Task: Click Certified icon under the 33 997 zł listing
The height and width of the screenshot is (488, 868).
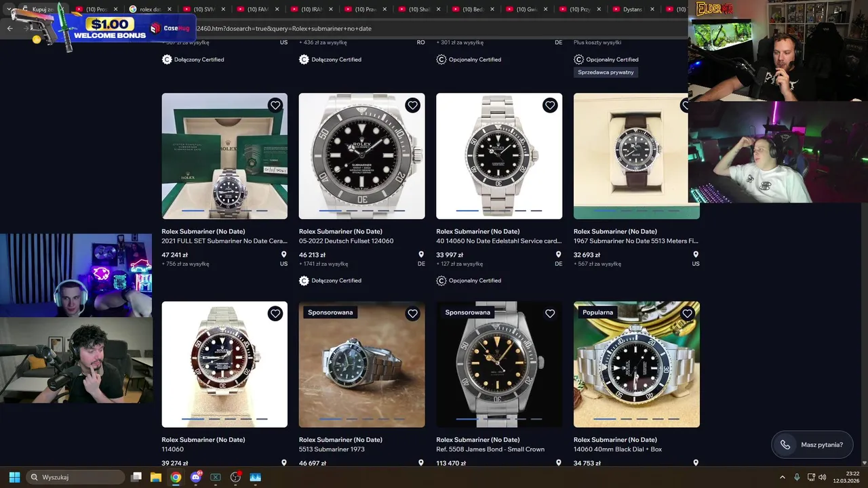Action: pyautogui.click(x=441, y=281)
